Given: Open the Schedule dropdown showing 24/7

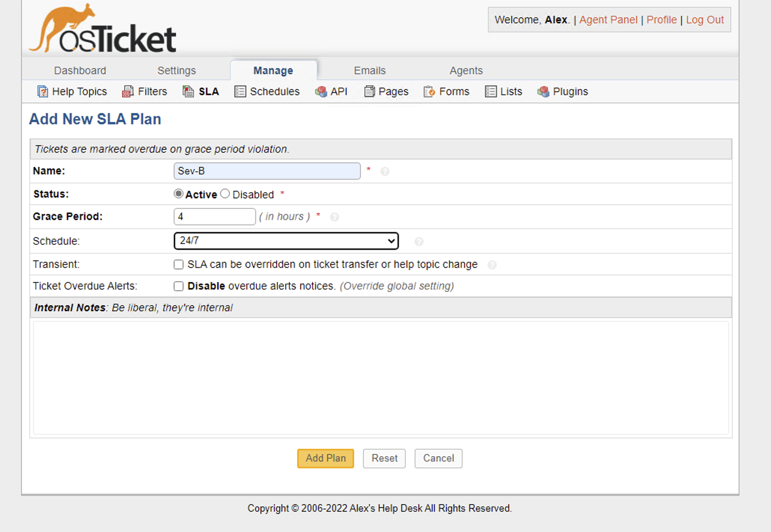Looking at the screenshot, I should [286, 241].
